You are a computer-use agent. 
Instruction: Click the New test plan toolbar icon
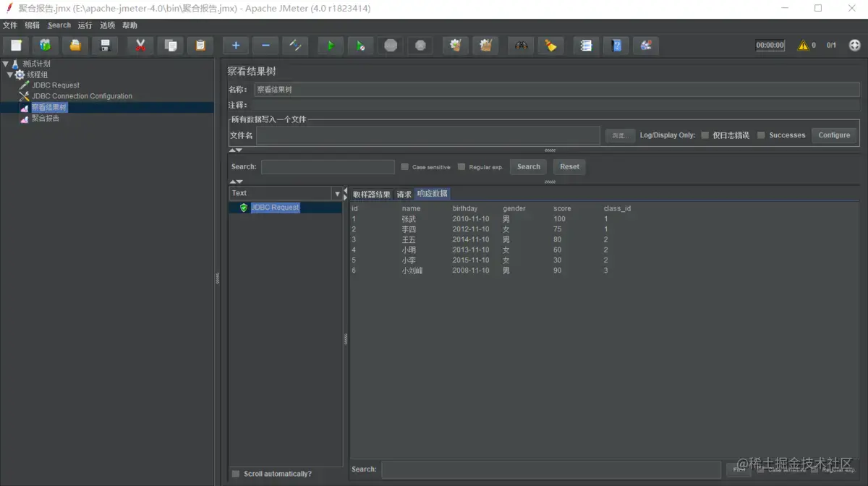[15, 46]
